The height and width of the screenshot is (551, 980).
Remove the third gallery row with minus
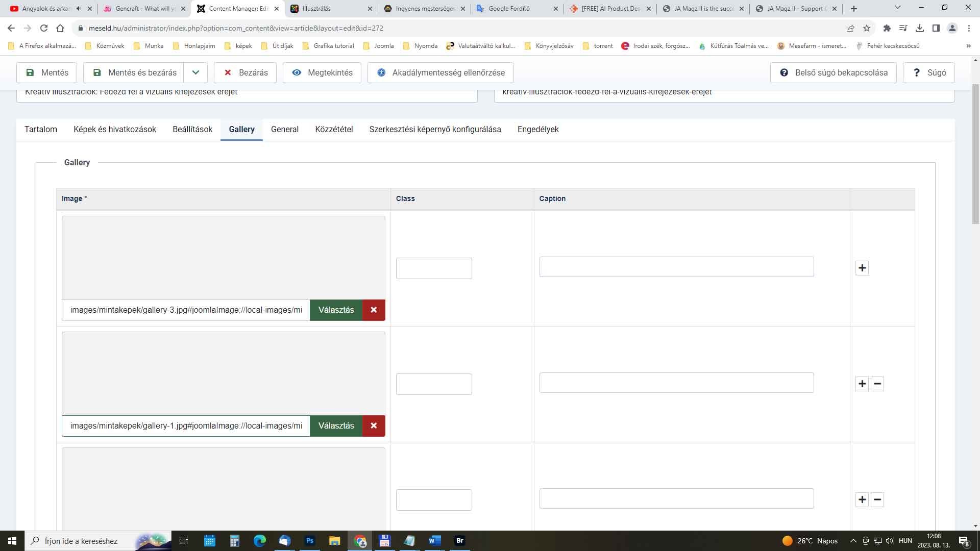click(x=877, y=499)
